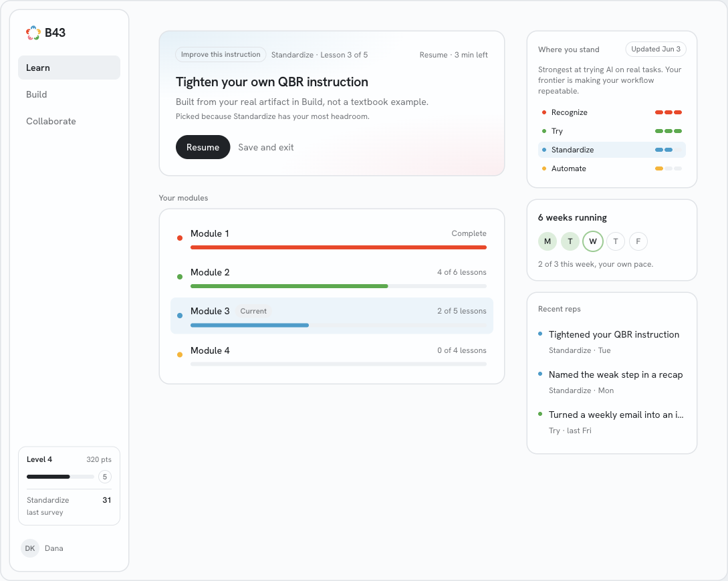Go to the Learn section

pos(69,68)
